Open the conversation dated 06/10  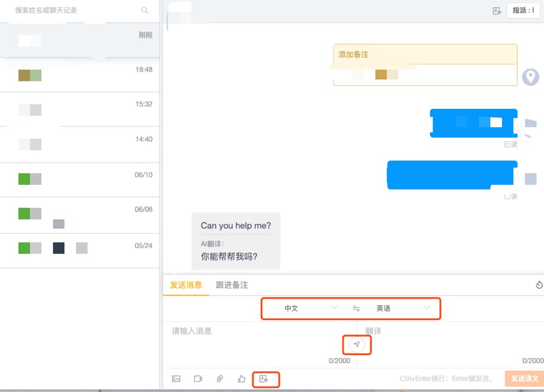(x=79, y=180)
